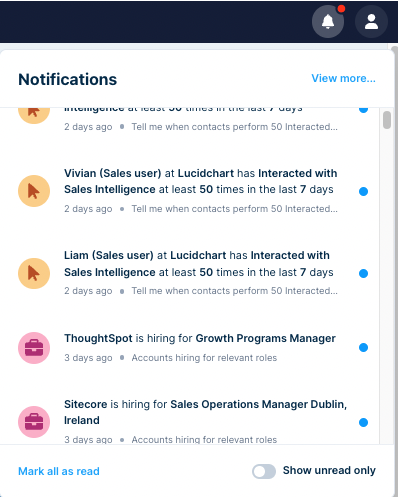Click the notifications list scrollbar thumb
398x497 pixels.
[387, 120]
